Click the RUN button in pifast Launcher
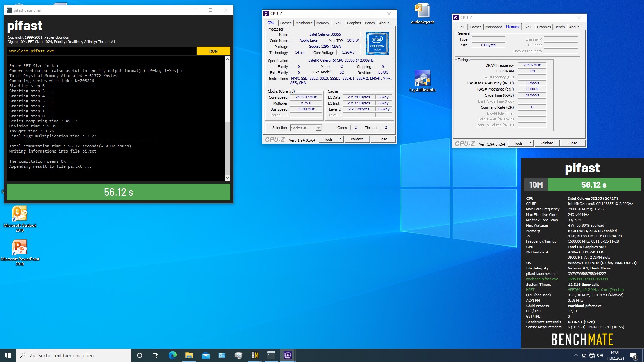 tap(213, 51)
